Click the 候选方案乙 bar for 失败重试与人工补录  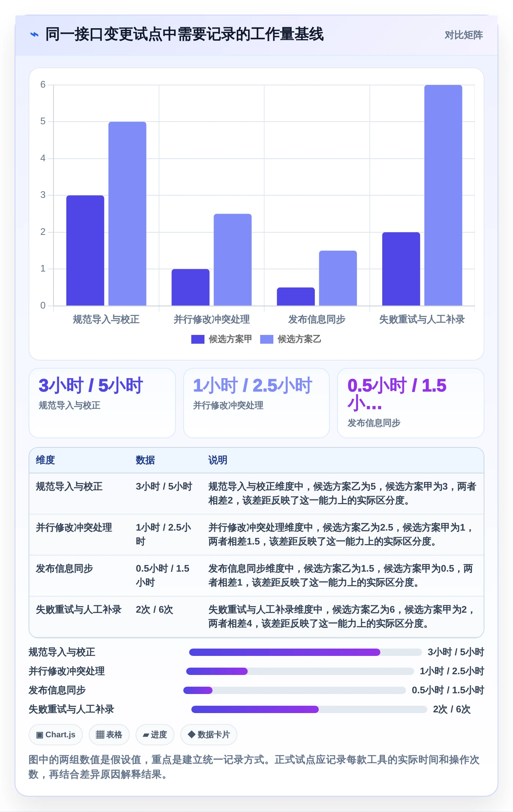(443, 195)
